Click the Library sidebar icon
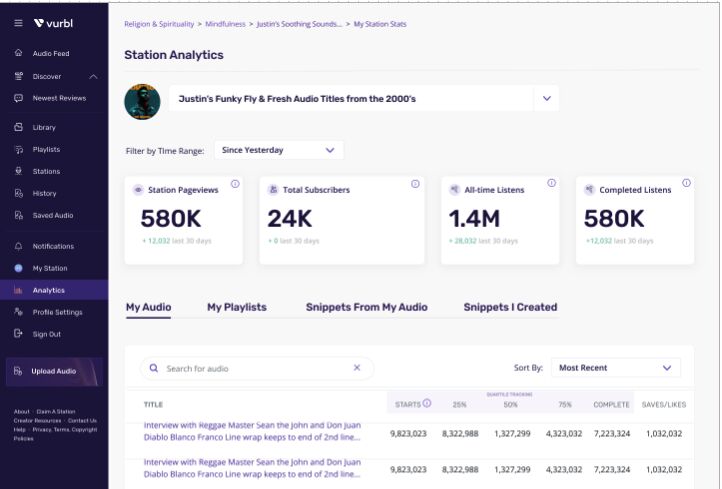This screenshot has width=722, height=489. [x=18, y=127]
